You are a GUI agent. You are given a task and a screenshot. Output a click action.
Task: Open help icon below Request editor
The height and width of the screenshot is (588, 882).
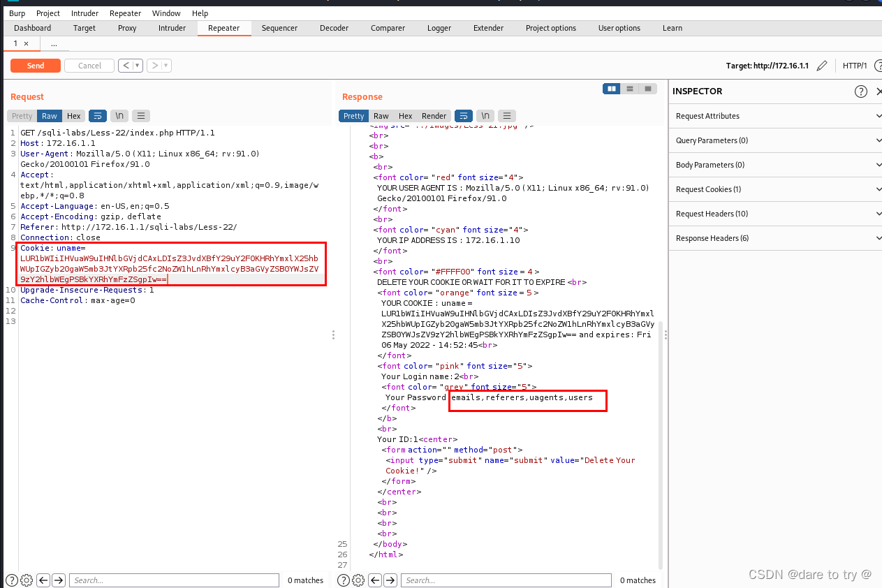pos(12,580)
